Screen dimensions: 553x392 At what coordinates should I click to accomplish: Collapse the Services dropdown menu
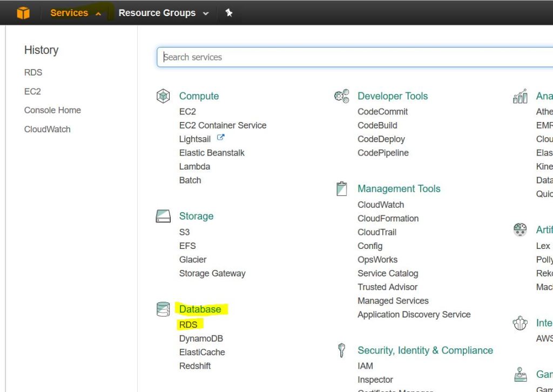pos(75,13)
